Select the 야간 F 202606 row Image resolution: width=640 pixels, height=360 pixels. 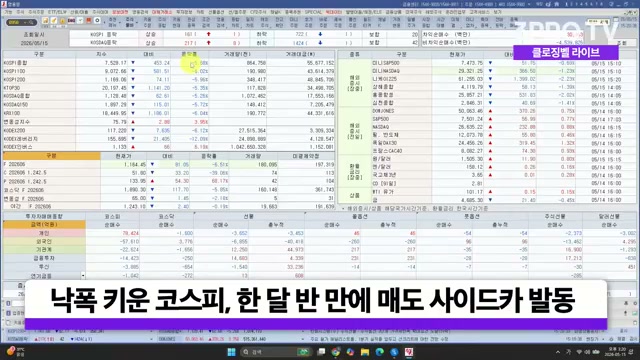pos(169,206)
